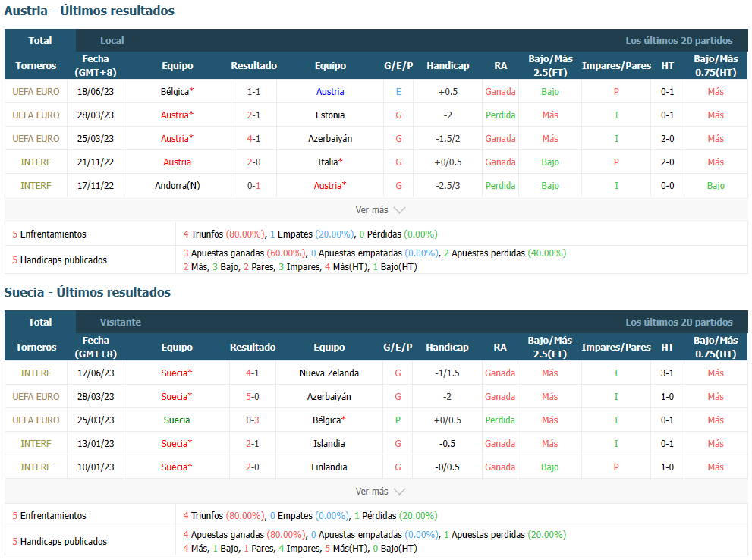Image resolution: width=752 pixels, height=560 pixels.
Task: Switch to the Visitante tab
Action: tap(121, 322)
